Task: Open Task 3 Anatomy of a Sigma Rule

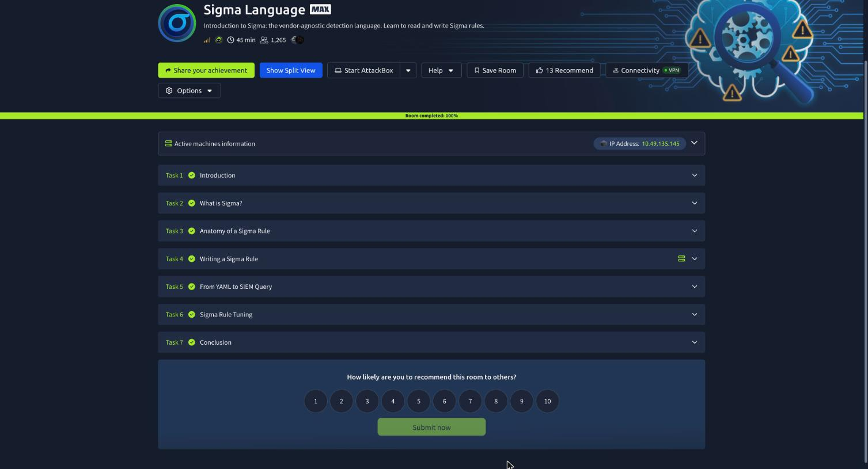Action: click(431, 231)
